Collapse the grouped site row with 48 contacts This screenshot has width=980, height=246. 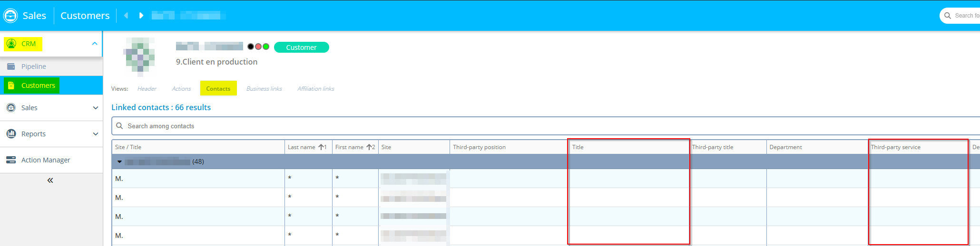[119, 162]
